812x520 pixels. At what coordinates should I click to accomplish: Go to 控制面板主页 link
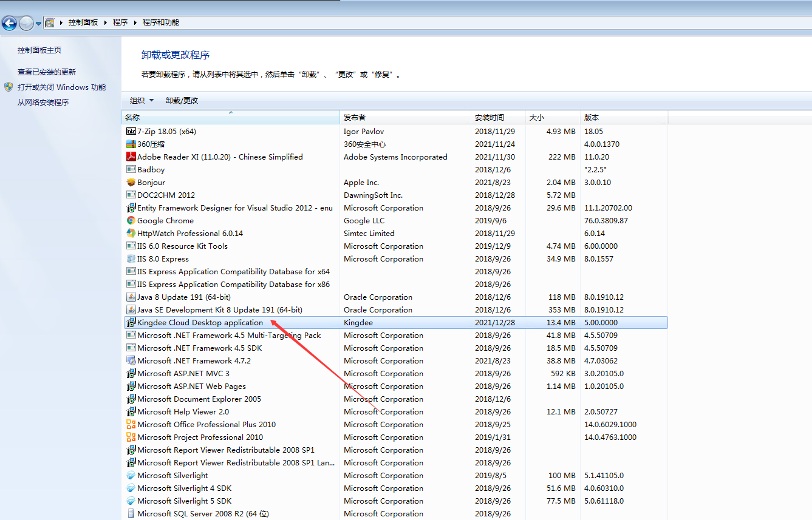[x=39, y=50]
